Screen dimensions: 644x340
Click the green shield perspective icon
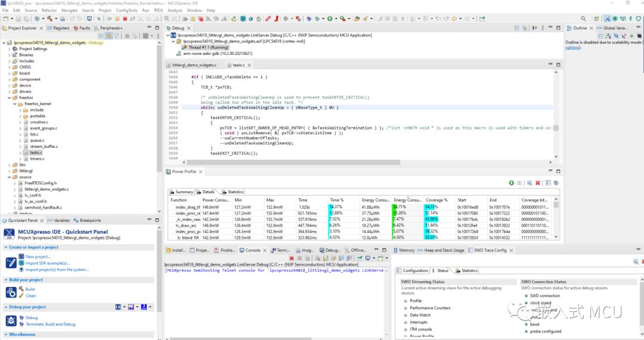638,18
